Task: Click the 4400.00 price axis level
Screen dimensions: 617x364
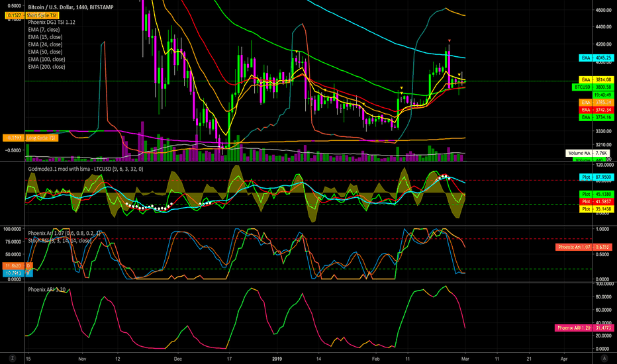Action: tap(603, 26)
